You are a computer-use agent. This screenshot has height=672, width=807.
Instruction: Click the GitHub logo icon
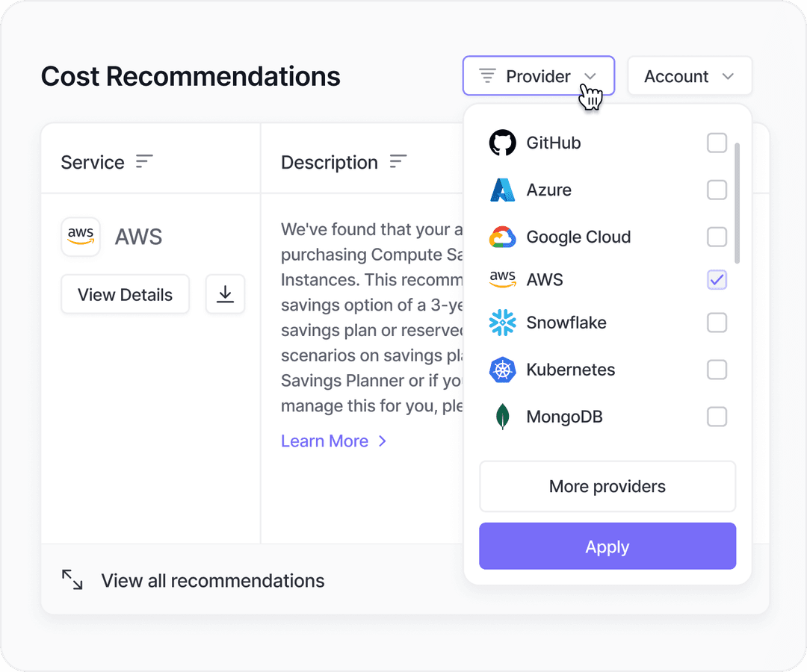(502, 143)
